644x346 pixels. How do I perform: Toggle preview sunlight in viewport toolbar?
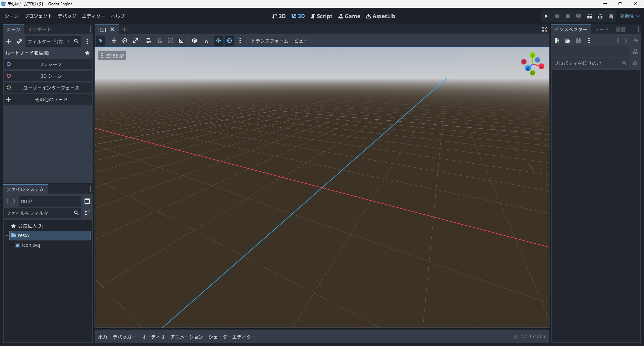point(219,41)
